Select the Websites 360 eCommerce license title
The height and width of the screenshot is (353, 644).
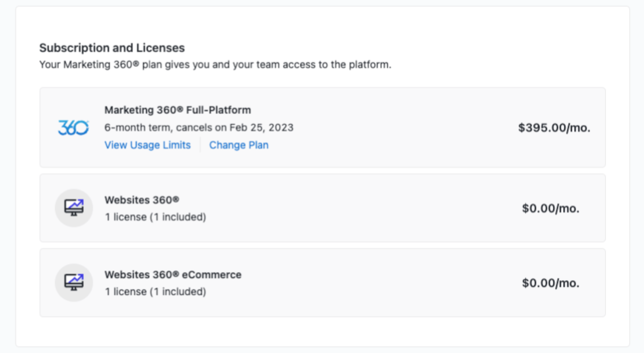[x=173, y=275]
